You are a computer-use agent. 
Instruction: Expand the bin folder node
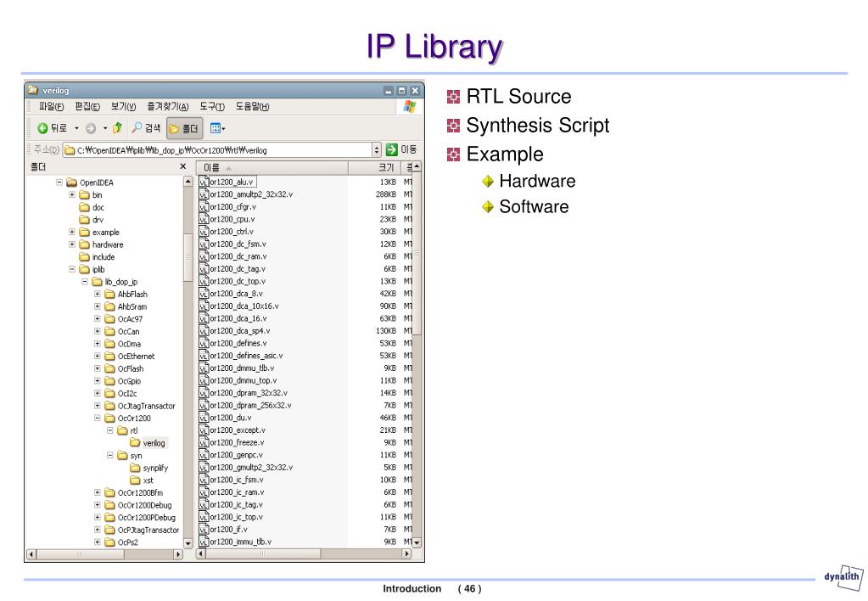pos(72,195)
